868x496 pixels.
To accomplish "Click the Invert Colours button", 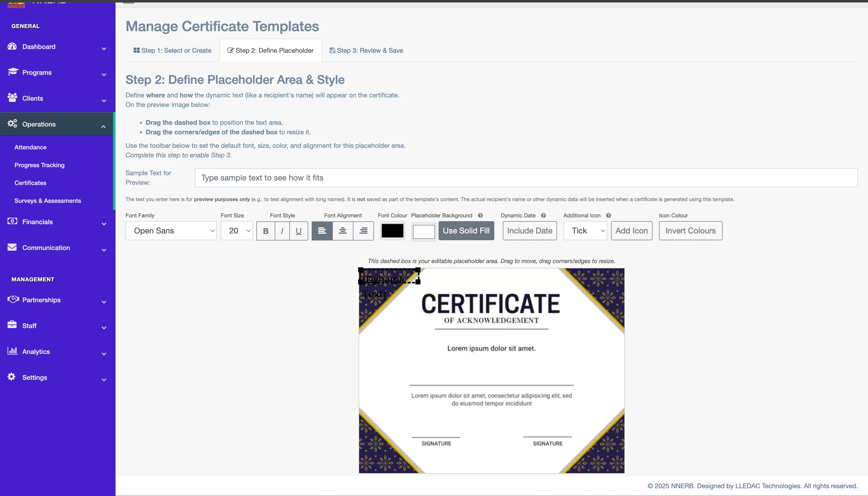I will pyautogui.click(x=690, y=231).
